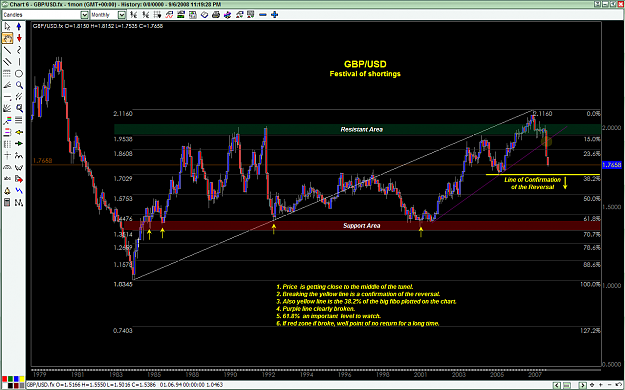The height and width of the screenshot is (390, 625).
Task: Select the ellipse drawing tool
Action: 19,73
